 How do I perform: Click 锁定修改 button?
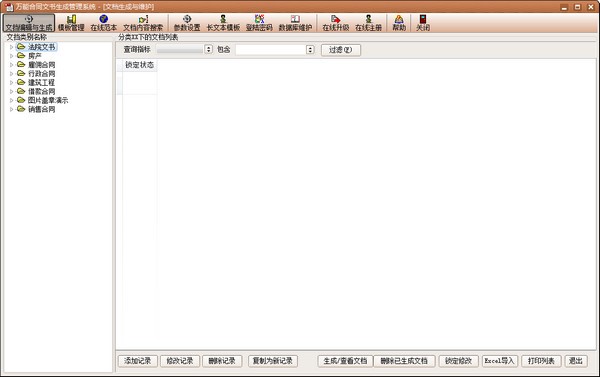pos(458,361)
